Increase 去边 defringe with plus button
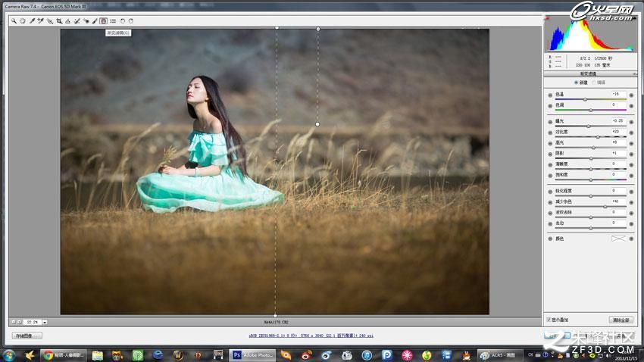 (631, 223)
